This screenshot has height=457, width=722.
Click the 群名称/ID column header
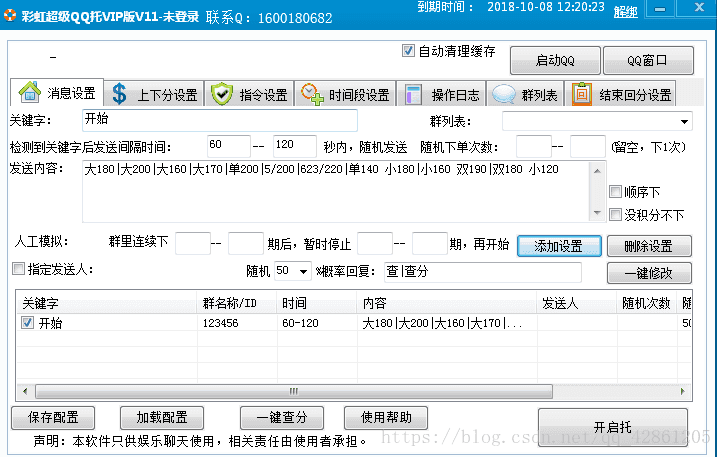(x=237, y=303)
